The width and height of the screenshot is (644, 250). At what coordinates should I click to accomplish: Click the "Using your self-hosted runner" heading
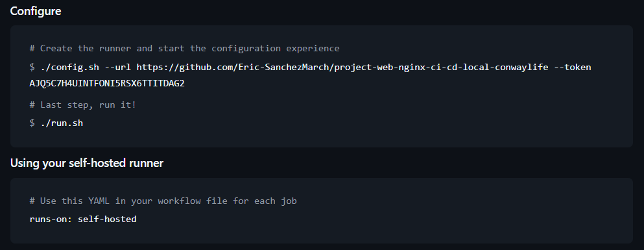[87, 163]
